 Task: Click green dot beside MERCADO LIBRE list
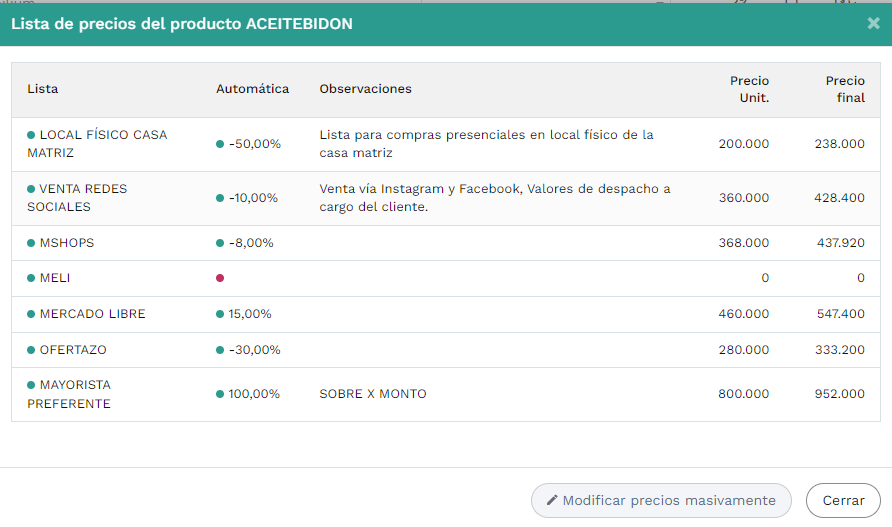31,314
